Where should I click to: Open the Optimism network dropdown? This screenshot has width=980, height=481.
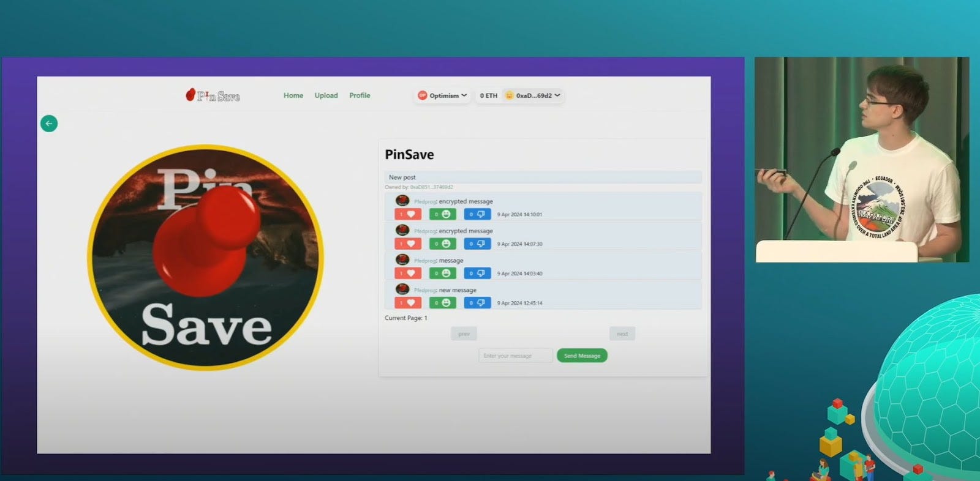click(442, 95)
